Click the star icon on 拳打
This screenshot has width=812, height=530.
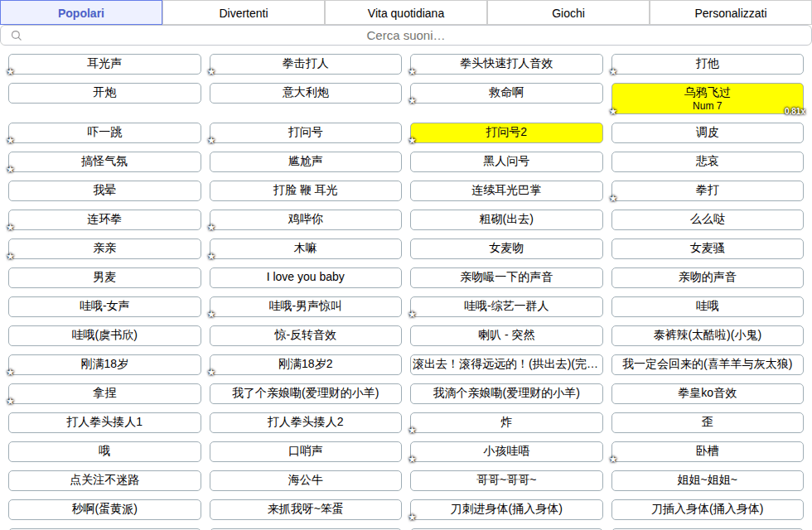coord(613,198)
